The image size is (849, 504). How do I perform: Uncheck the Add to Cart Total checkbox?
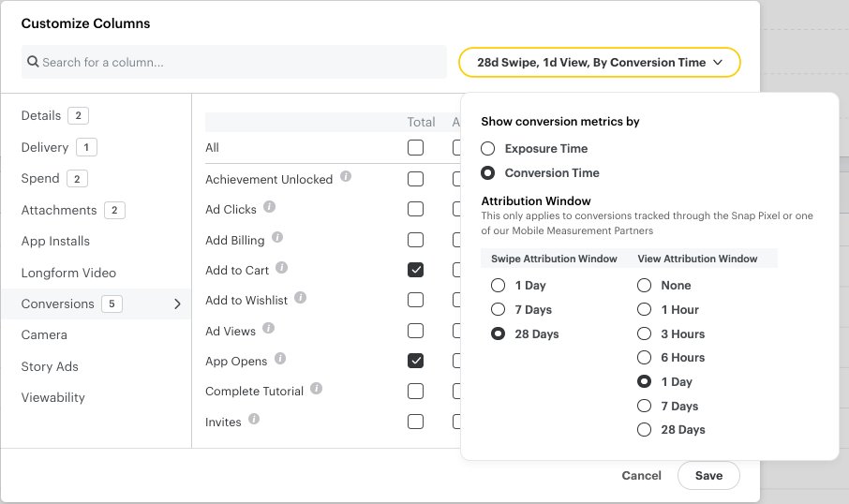[416, 270]
